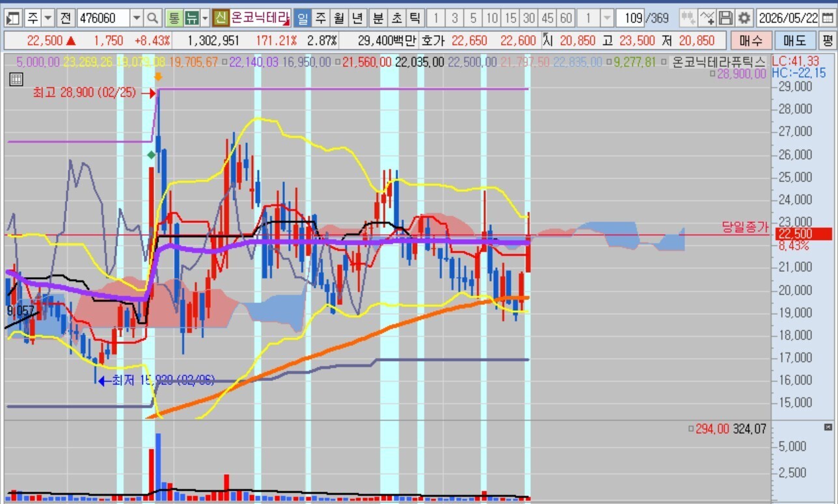Screen dimensions: 838x504
Task: Expand the dropdown arrow next to 뉴
Action: pos(205,18)
